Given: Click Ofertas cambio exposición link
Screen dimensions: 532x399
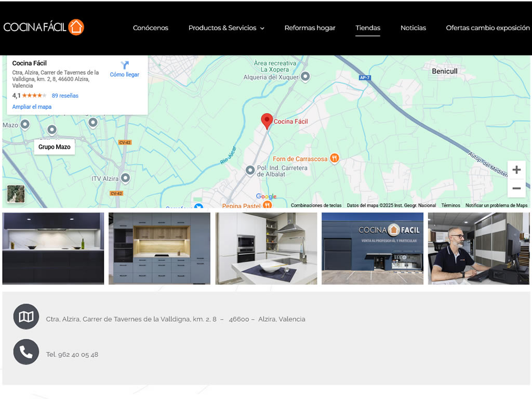Looking at the screenshot, I should tap(487, 28).
